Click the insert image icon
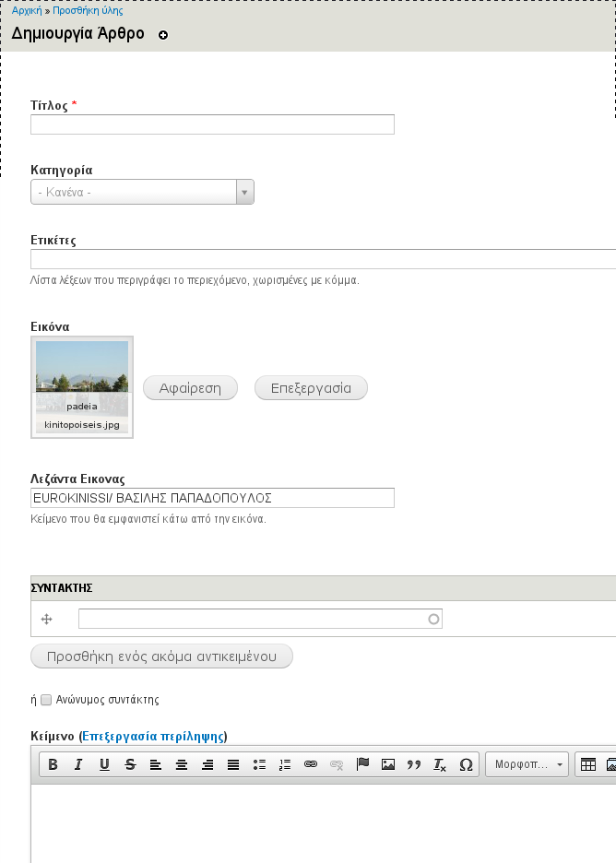Screen dimensions: 616x863 coord(388,764)
